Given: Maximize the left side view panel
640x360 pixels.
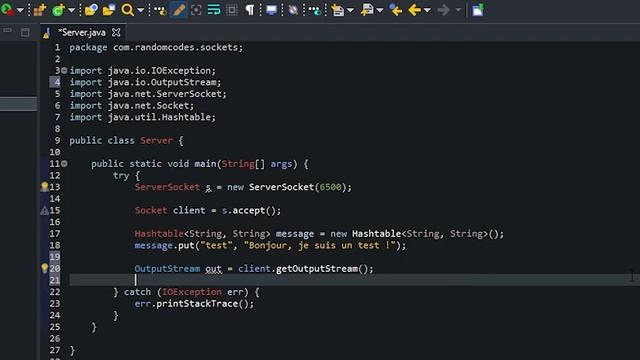Looking at the screenshot, I should click(x=25, y=32).
